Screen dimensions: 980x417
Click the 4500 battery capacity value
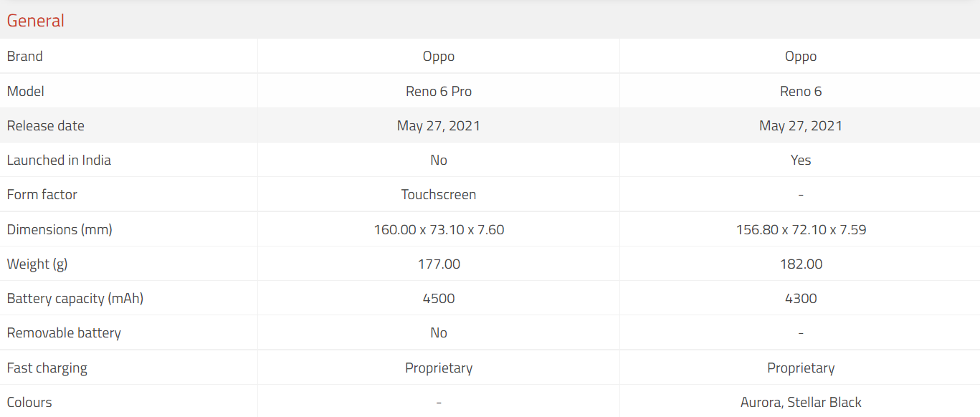coord(439,298)
